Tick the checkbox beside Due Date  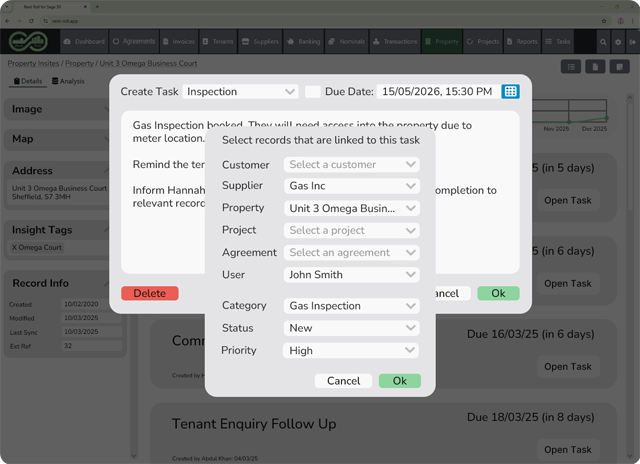[x=313, y=91]
